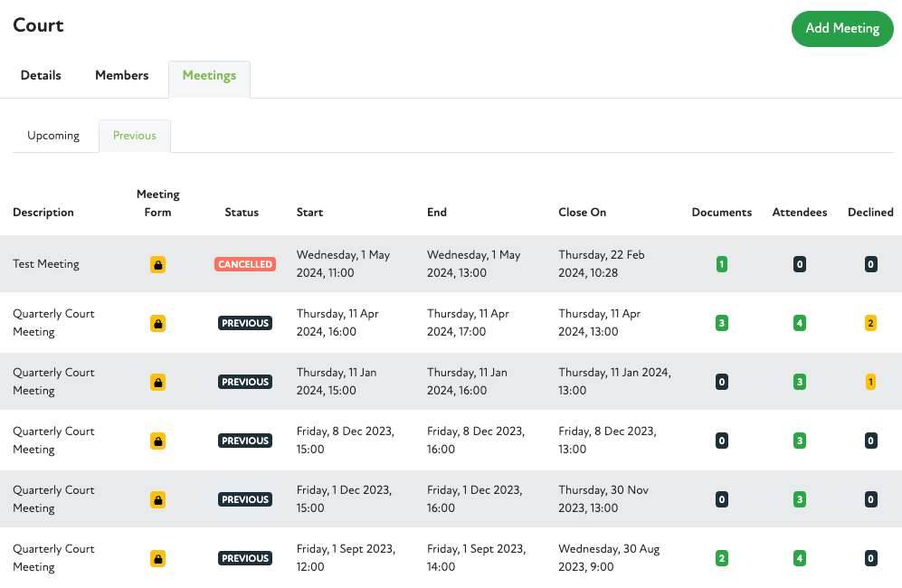
Task: Open the Members tab
Action: pos(121,76)
